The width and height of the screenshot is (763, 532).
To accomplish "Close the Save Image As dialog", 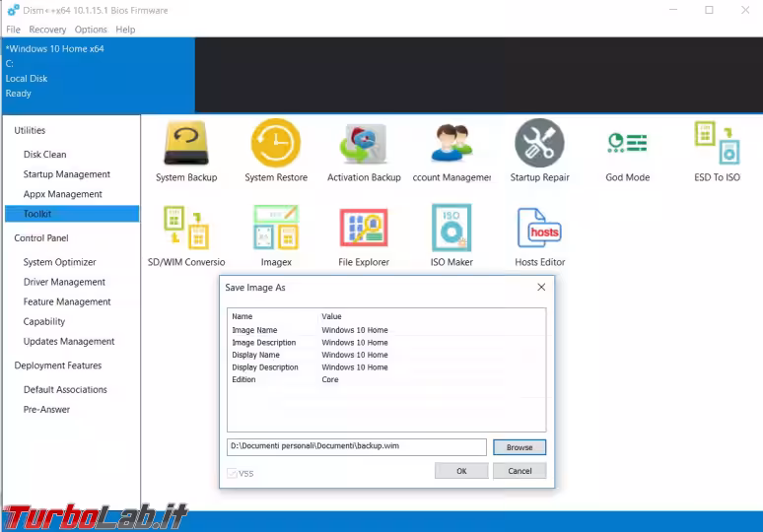I will point(541,288).
